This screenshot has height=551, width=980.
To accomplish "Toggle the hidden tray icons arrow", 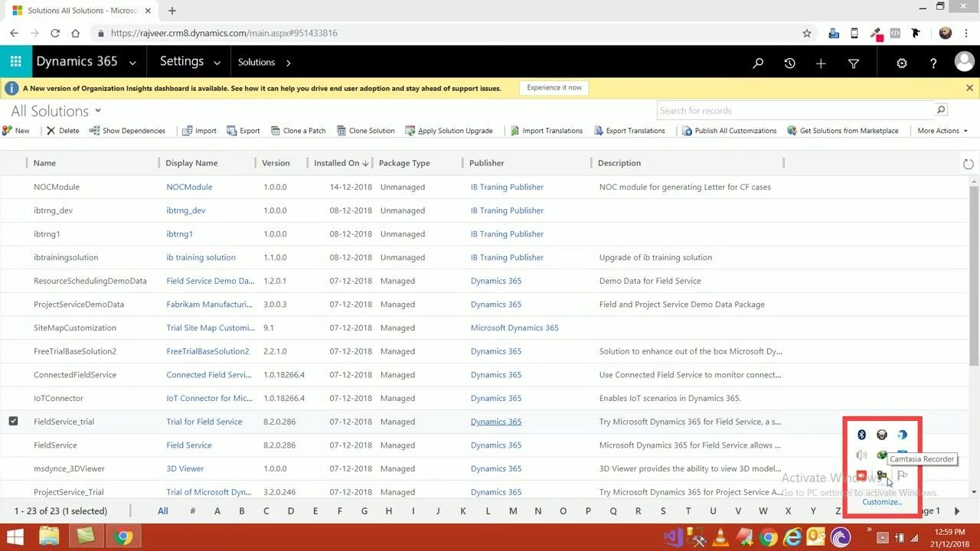I will [882, 538].
